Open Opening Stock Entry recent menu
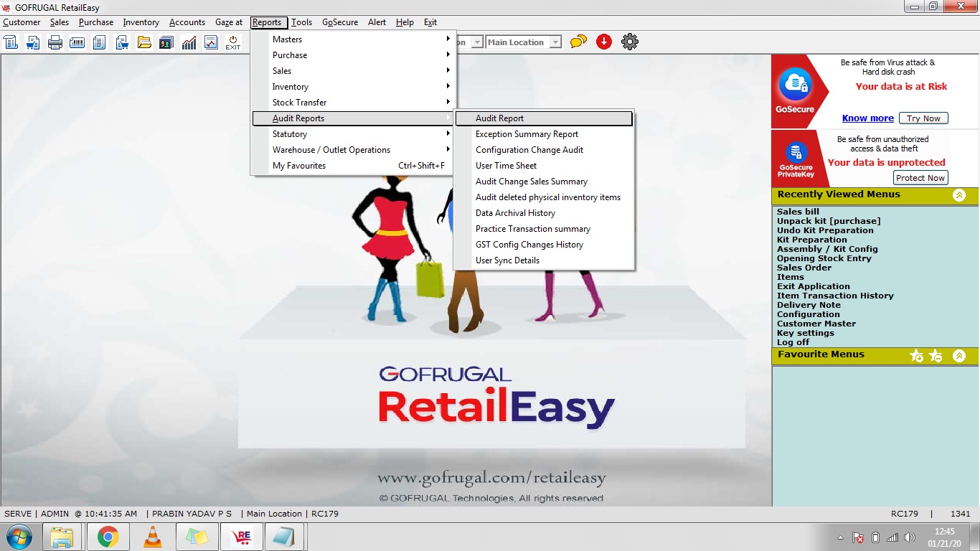 pos(824,258)
